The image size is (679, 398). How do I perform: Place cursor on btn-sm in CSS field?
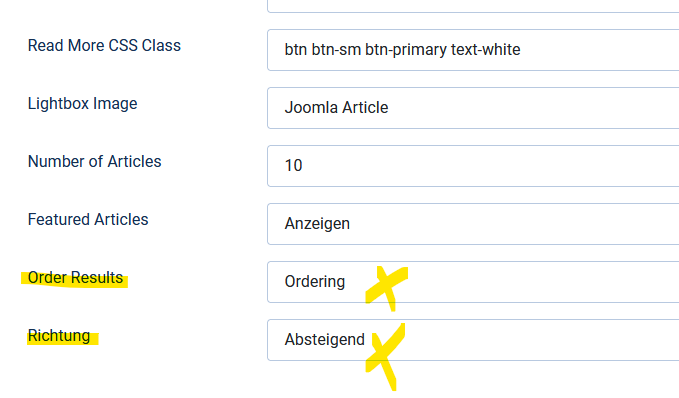pyautogui.click(x=336, y=50)
